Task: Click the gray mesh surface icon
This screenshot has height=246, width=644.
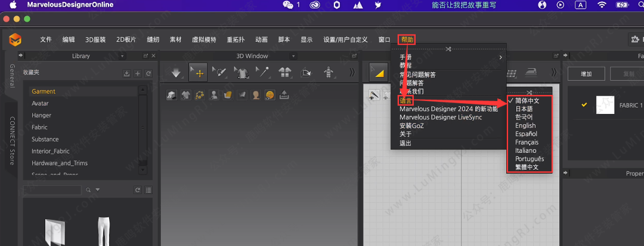Action: click(x=241, y=95)
